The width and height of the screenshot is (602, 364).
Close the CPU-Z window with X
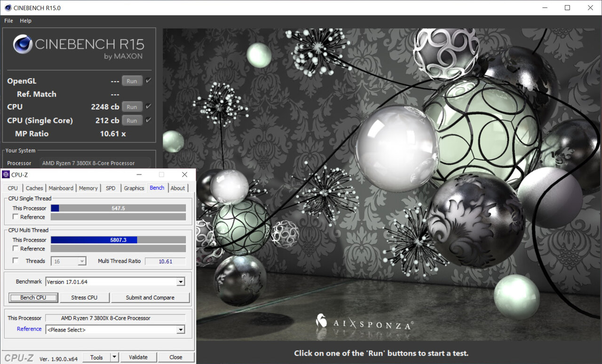click(184, 174)
